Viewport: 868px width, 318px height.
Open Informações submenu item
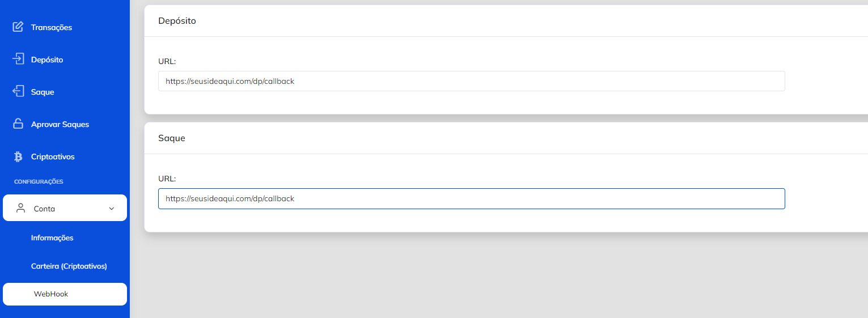pyautogui.click(x=52, y=238)
